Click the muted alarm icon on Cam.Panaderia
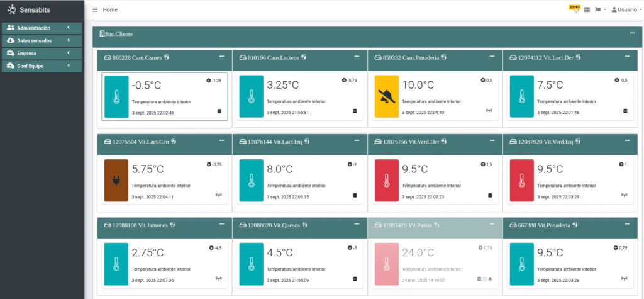The image size is (644, 299). coord(386,95)
